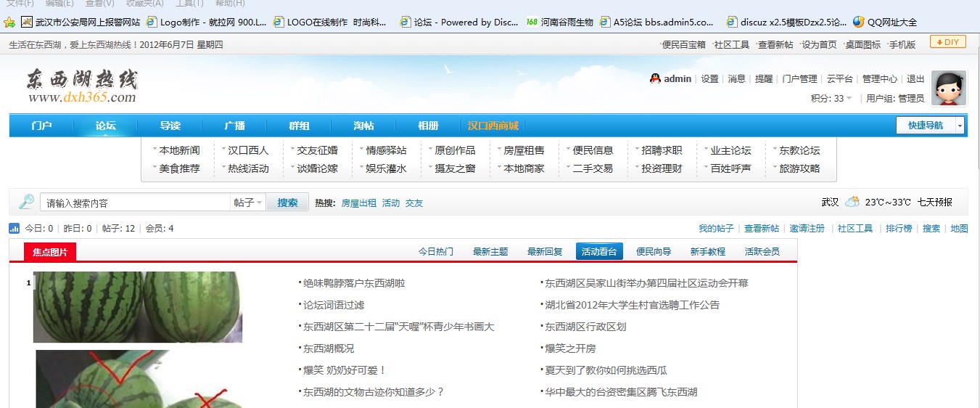Click the QQ penguin icon beside admin

[x=655, y=78]
